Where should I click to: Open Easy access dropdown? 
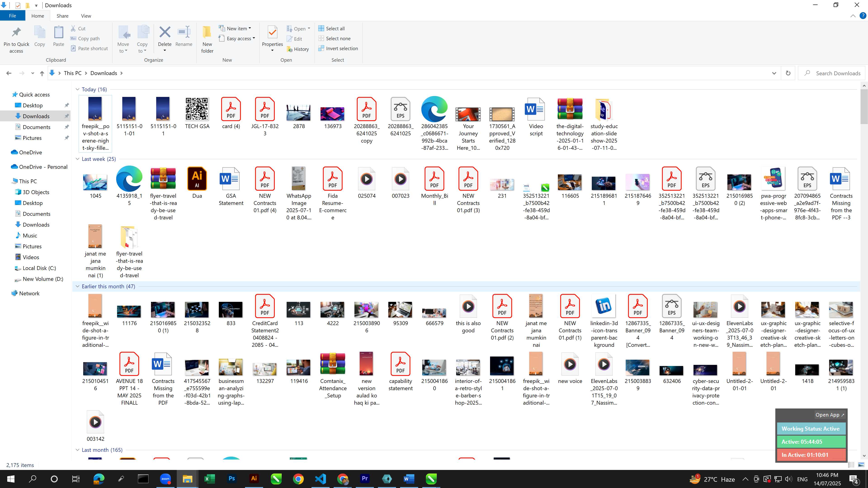pyautogui.click(x=237, y=38)
